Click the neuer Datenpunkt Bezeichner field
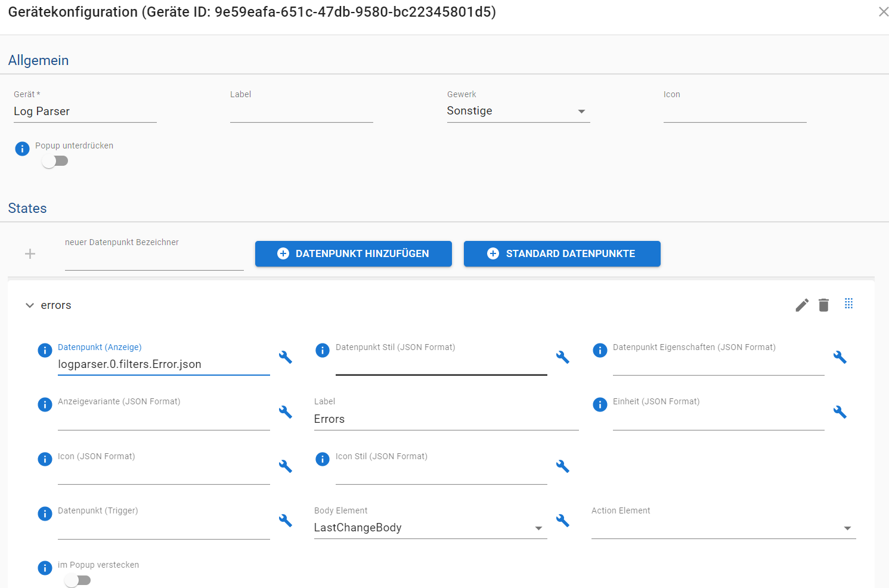 point(154,259)
